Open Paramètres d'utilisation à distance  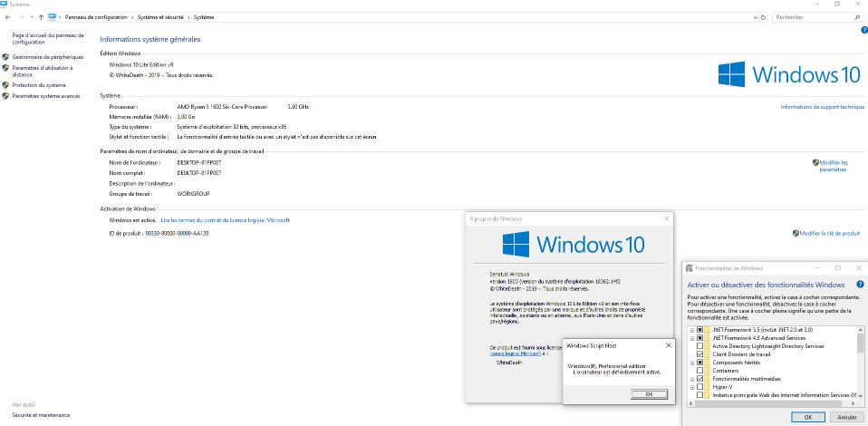click(x=42, y=71)
